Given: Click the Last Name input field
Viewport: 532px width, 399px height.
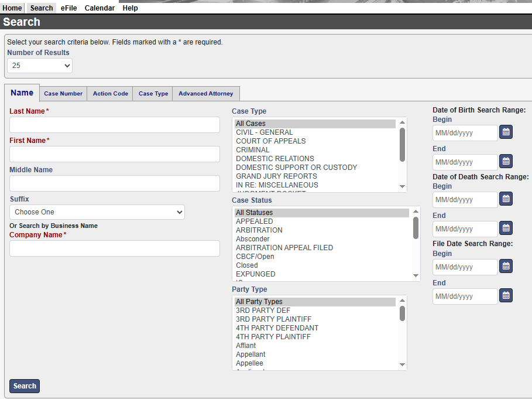Looking at the screenshot, I should tap(115, 125).
